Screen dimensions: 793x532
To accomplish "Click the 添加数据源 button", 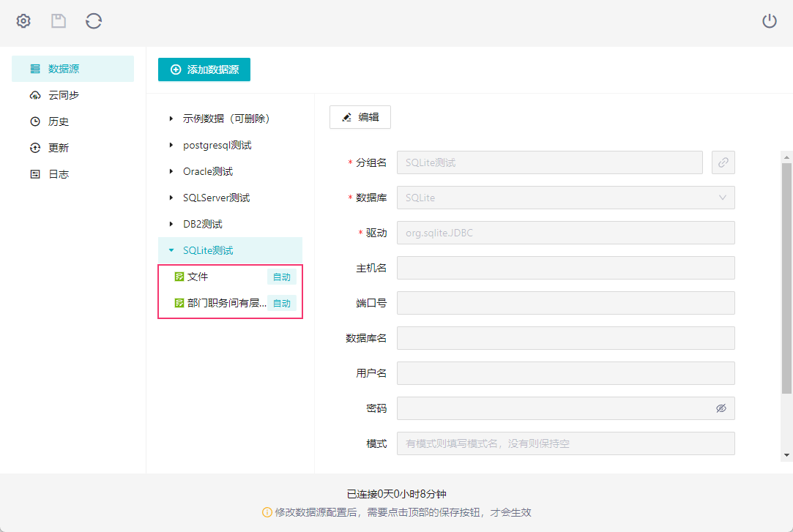I will point(204,70).
